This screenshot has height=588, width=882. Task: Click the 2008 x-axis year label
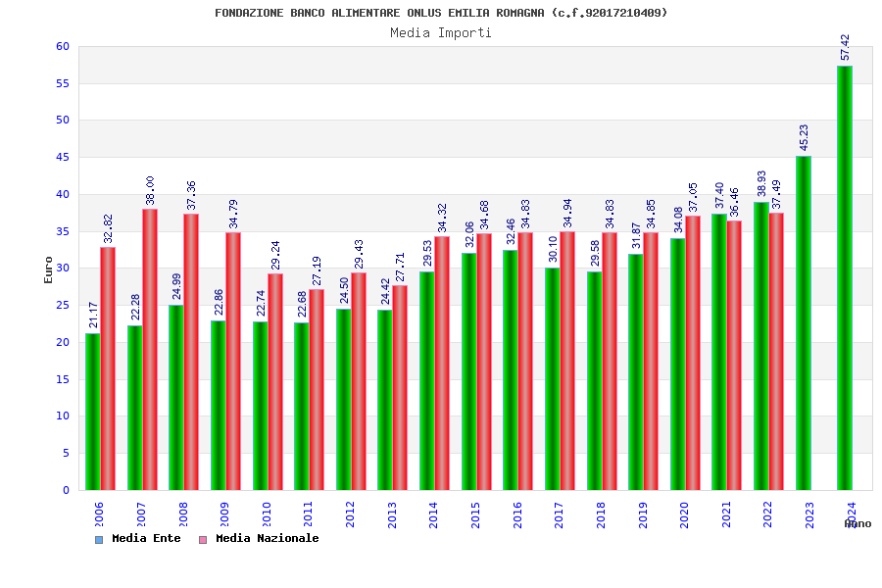click(183, 514)
